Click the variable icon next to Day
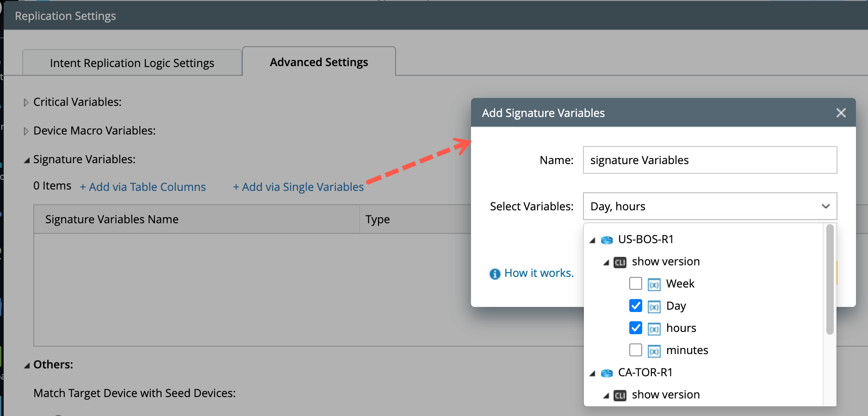 point(654,306)
